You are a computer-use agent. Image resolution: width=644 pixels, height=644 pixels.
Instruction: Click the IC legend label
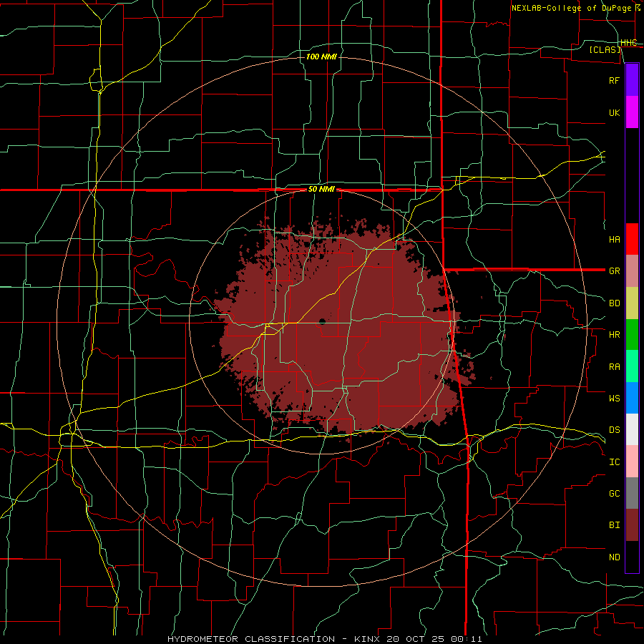pyautogui.click(x=614, y=462)
